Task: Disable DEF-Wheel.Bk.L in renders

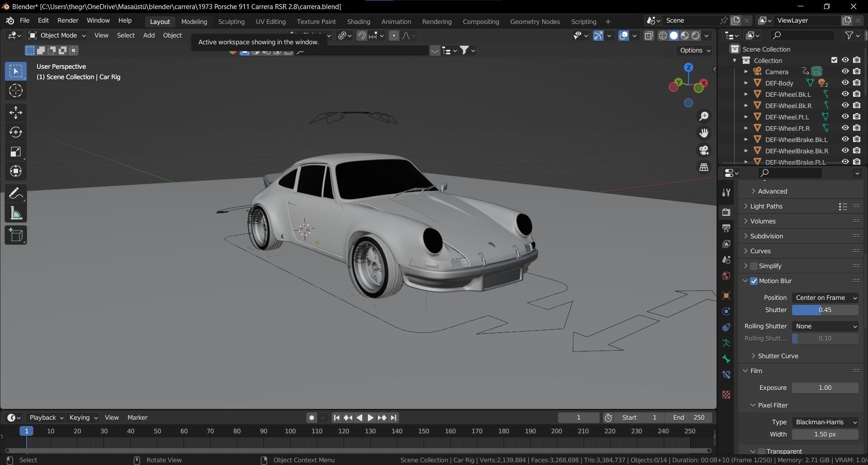Action: coord(857,94)
